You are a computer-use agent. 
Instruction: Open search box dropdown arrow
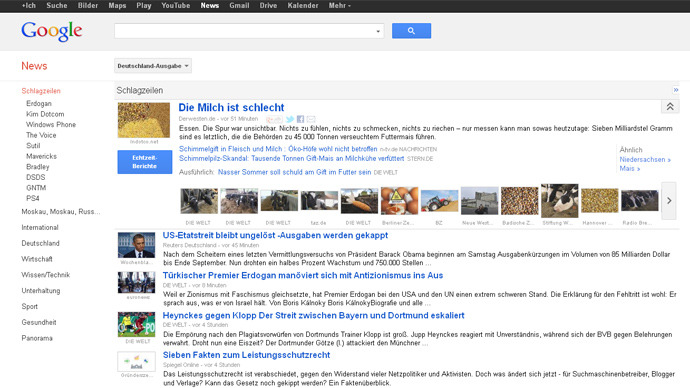click(378, 31)
